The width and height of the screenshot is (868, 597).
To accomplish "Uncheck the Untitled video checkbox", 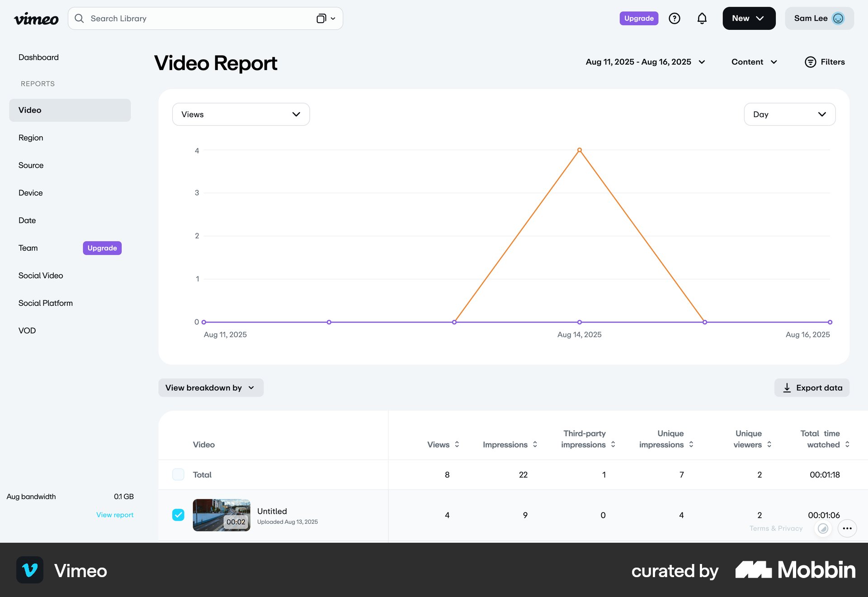I will point(178,515).
